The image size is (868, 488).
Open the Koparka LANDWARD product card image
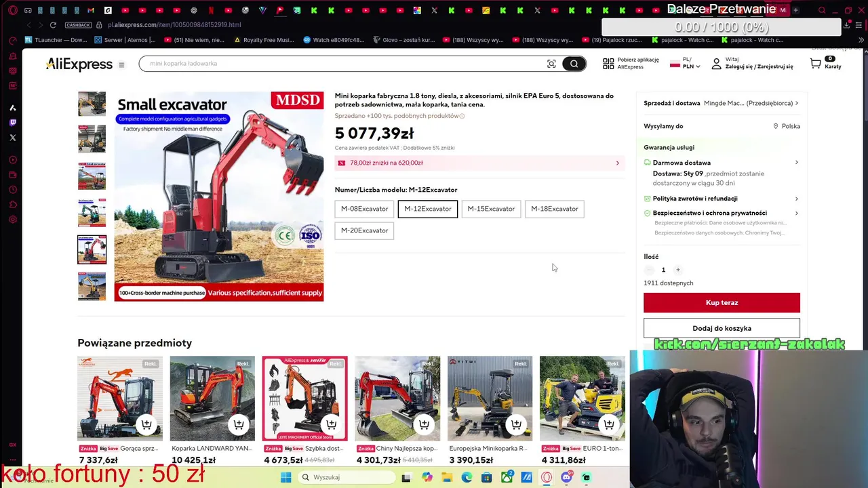pyautogui.click(x=212, y=399)
